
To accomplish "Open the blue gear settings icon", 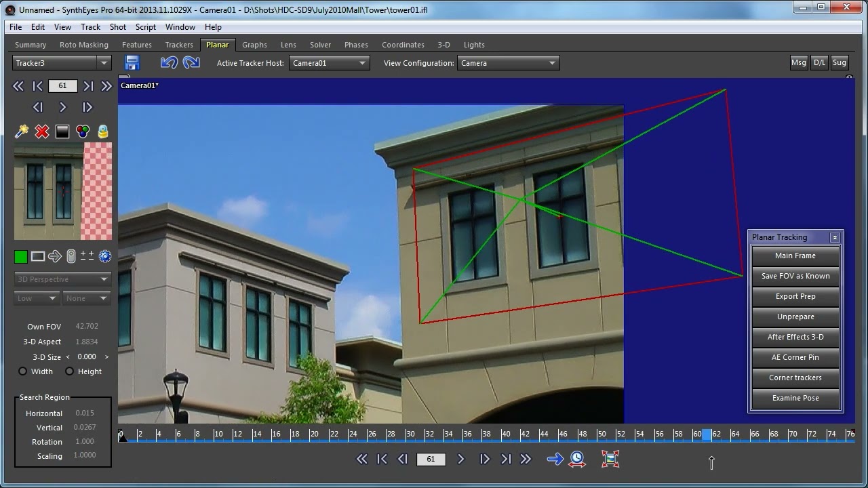I will tap(104, 256).
